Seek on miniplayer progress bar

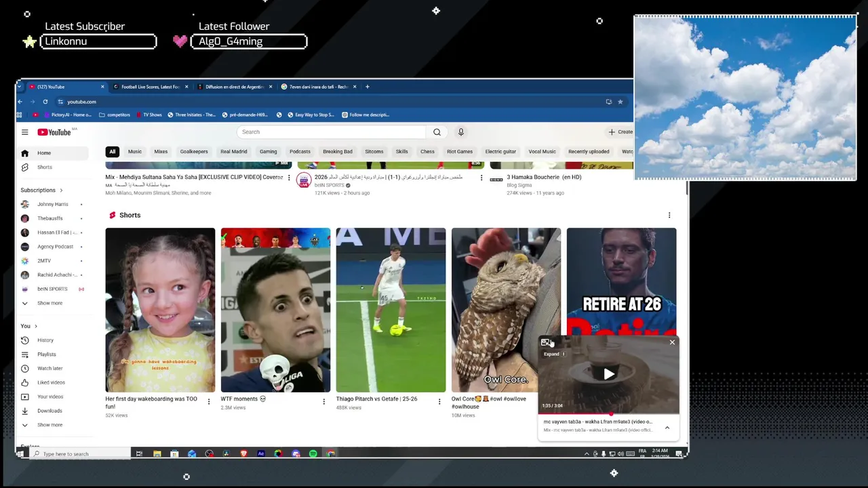coord(609,413)
